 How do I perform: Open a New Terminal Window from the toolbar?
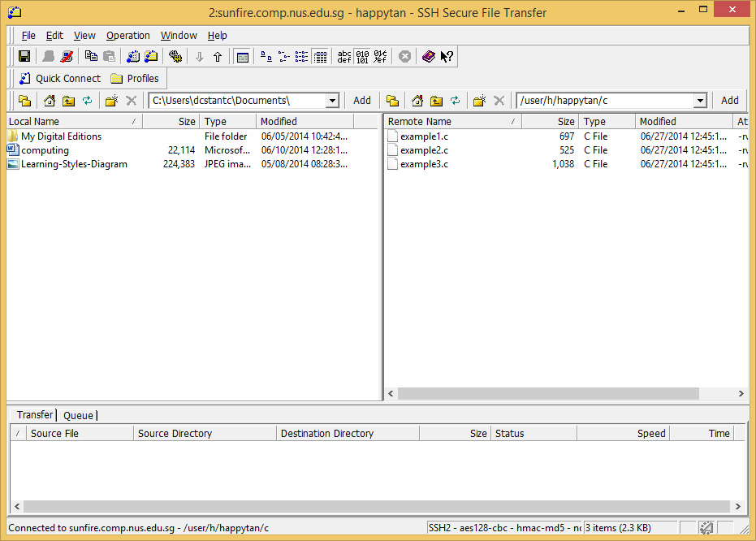click(x=133, y=56)
